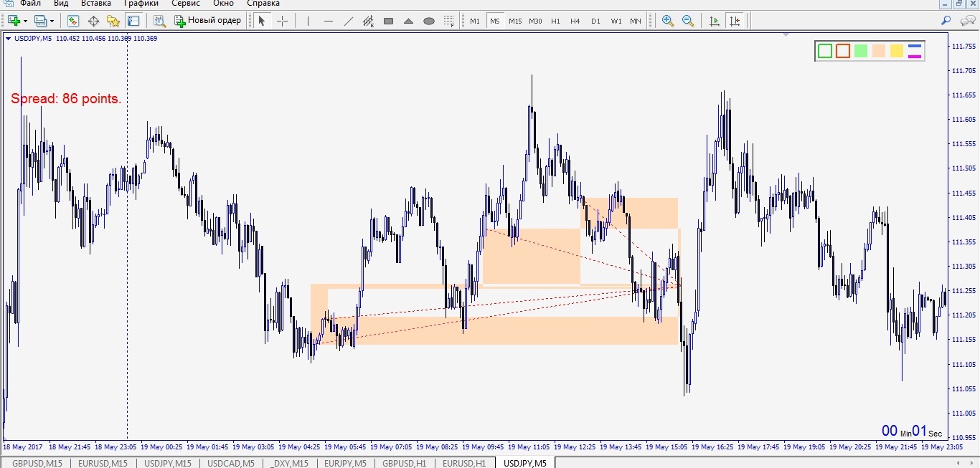
Task: Switch to the EURJPY,M5 chart tab
Action: point(344,463)
